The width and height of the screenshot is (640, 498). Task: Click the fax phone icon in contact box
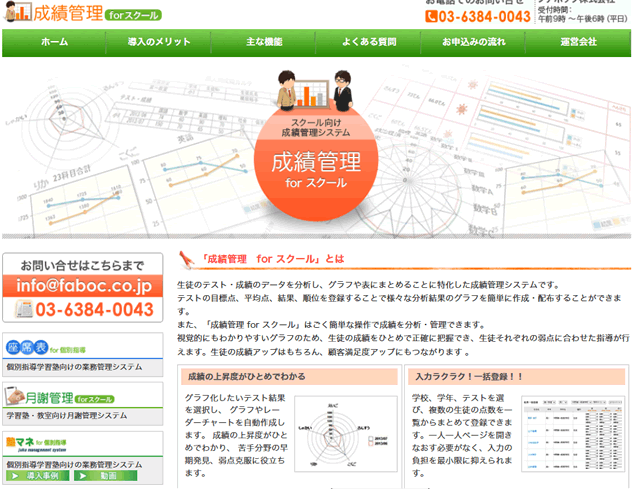(x=24, y=309)
